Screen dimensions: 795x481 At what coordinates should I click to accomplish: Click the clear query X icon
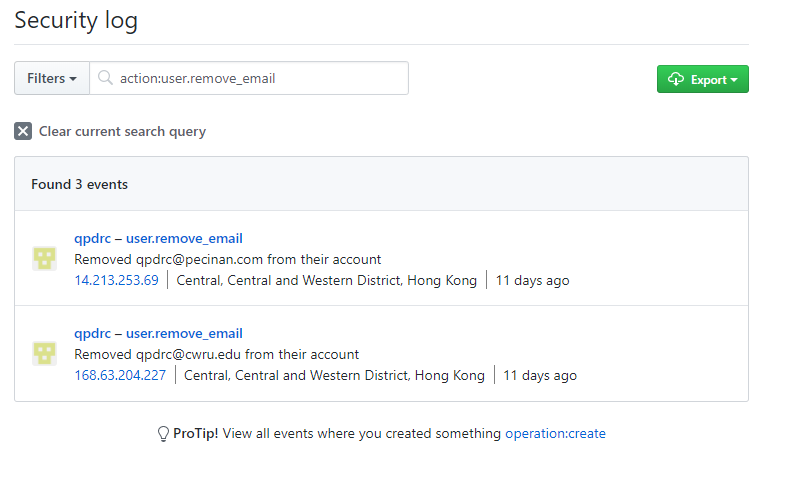pos(23,131)
